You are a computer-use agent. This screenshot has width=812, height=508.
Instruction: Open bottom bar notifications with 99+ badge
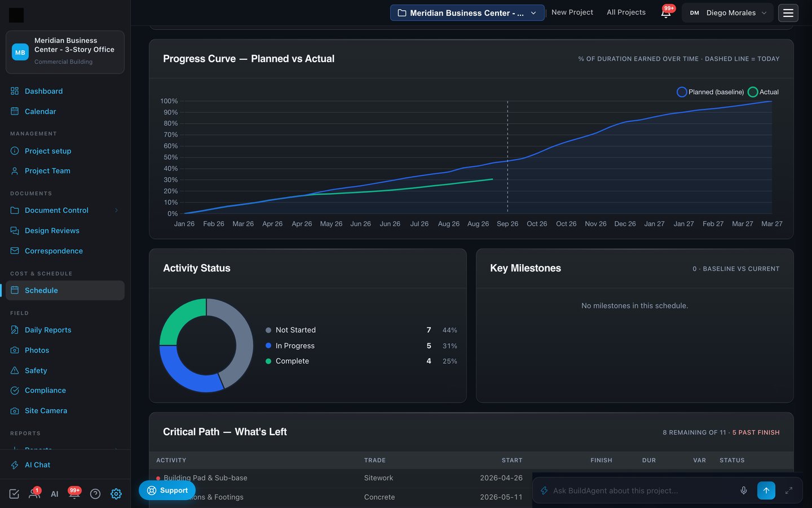point(74,493)
